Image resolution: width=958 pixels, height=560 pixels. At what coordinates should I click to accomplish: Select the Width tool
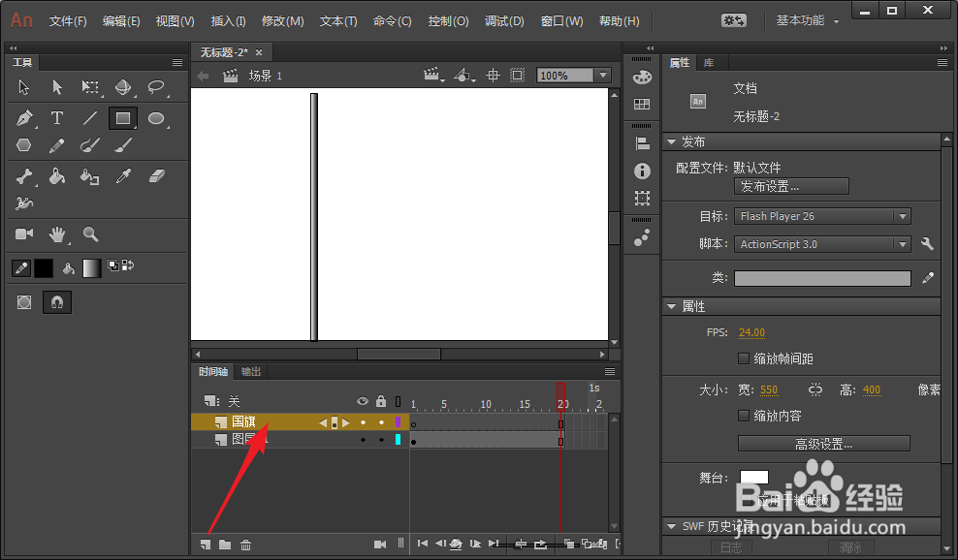(x=24, y=202)
